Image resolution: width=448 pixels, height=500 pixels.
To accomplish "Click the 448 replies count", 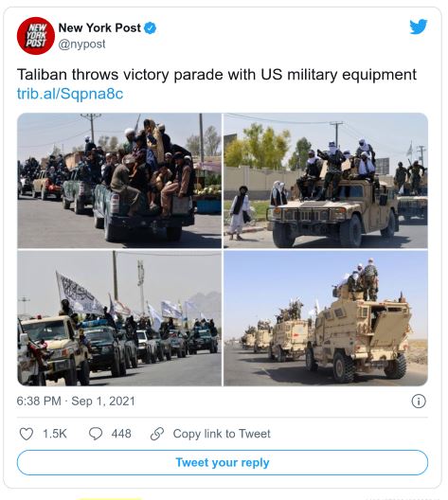I will [121, 434].
